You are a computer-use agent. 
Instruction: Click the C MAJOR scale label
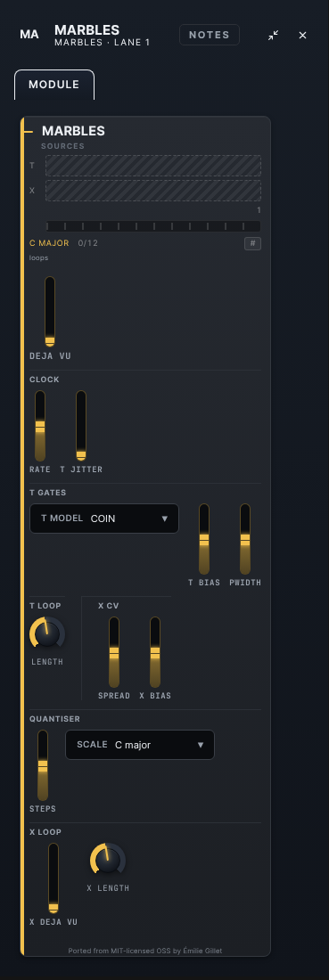click(x=49, y=243)
